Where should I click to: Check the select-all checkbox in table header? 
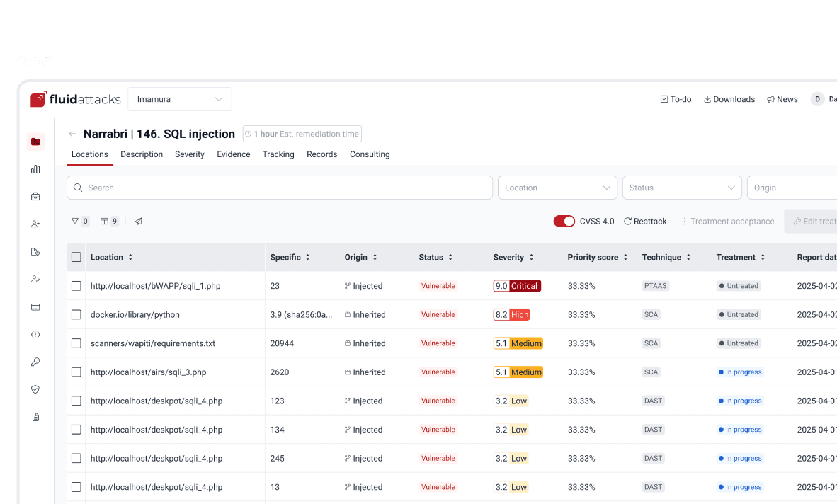[x=76, y=257]
